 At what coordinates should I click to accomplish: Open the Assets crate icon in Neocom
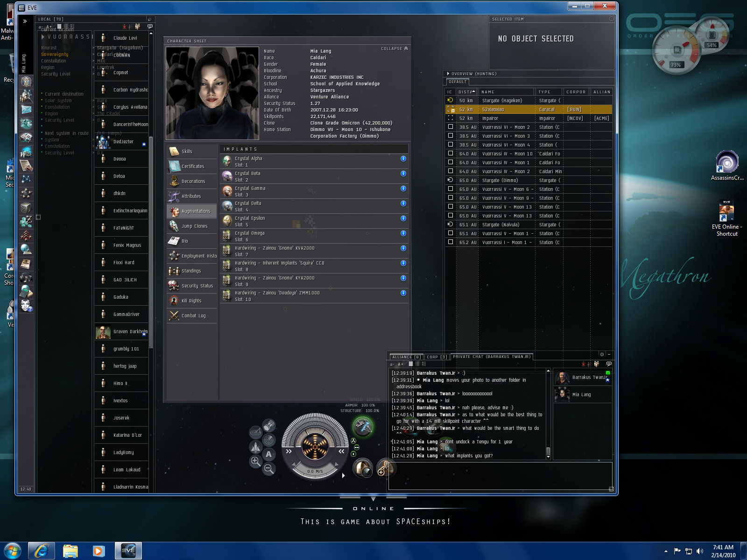26,208
